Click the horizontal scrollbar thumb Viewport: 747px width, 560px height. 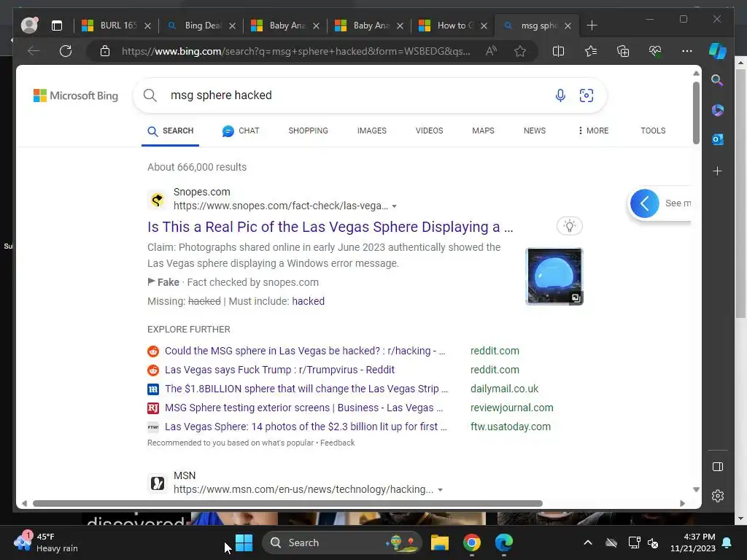click(287, 503)
